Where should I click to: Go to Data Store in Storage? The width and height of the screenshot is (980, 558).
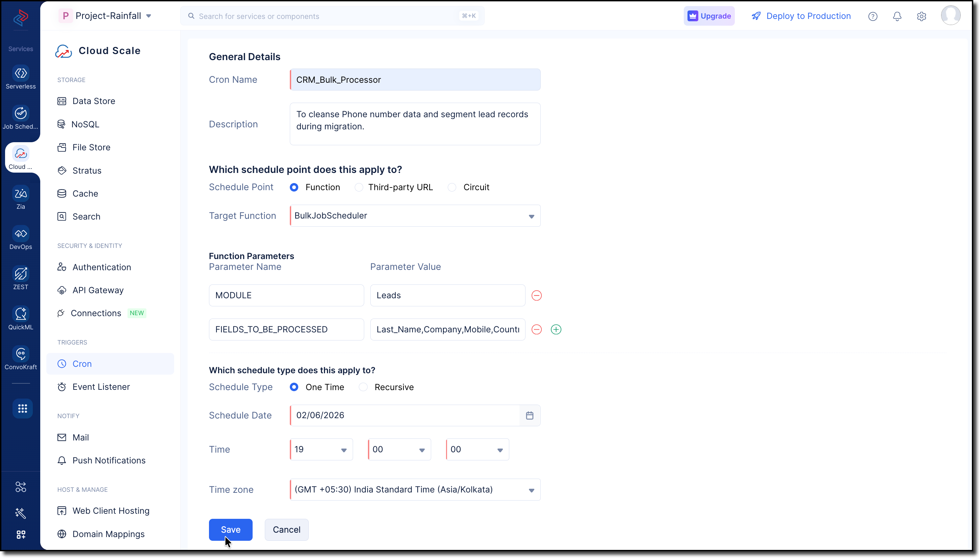click(x=94, y=101)
